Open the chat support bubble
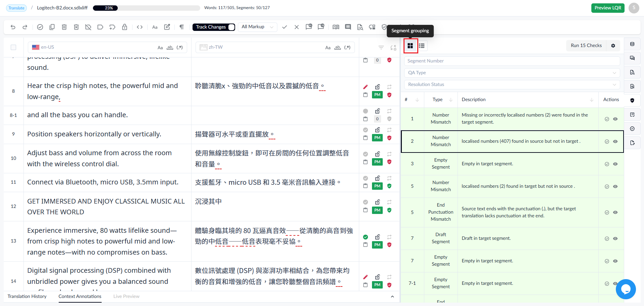The image size is (644, 306). point(626,289)
